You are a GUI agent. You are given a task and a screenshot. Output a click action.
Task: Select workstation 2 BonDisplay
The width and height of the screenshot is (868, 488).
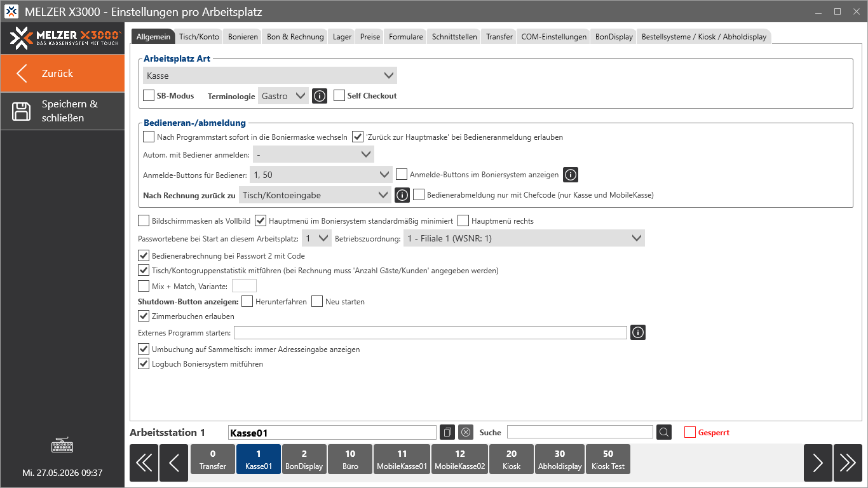click(x=304, y=459)
